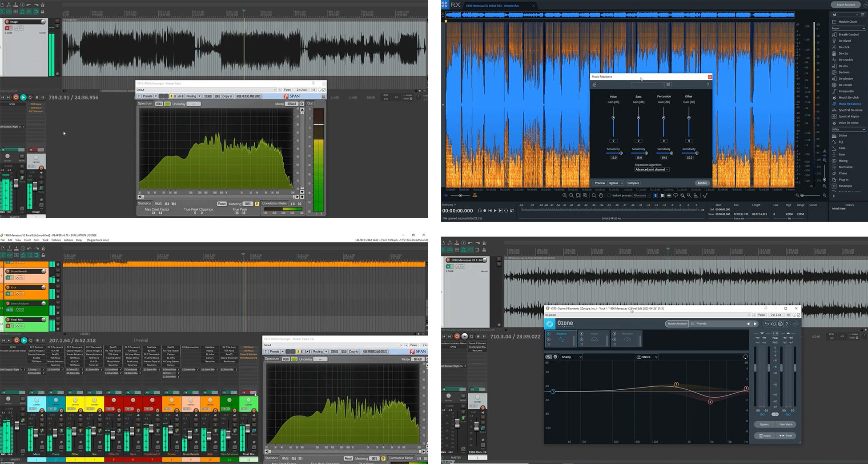Viewport: 868px width, 464px height.
Task: Open the Breath Control module in RX
Action: (x=848, y=35)
